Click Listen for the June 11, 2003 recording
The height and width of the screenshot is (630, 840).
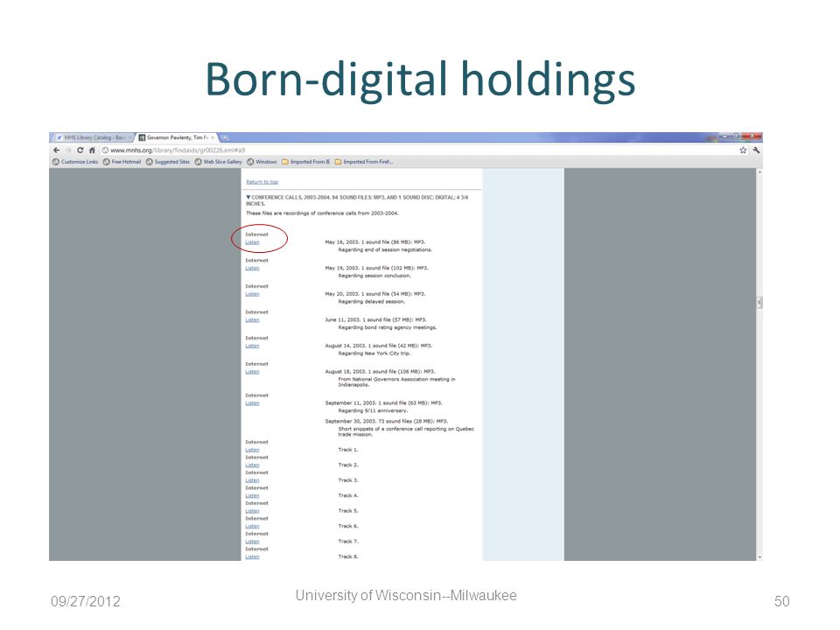252,320
